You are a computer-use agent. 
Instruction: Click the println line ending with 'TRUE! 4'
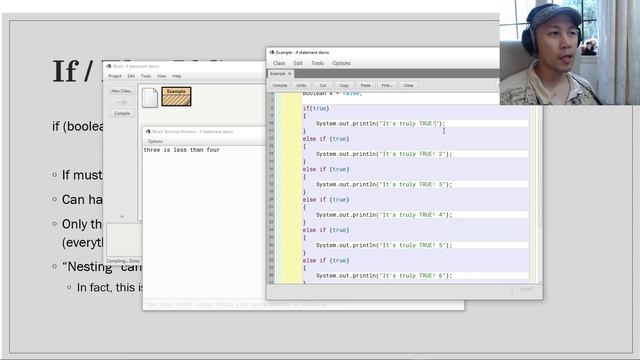[384, 215]
